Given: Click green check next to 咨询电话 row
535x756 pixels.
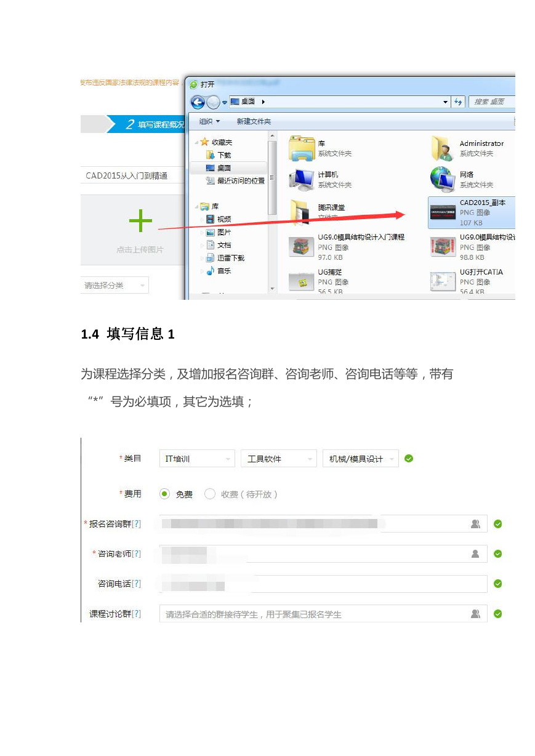Looking at the screenshot, I should [498, 584].
